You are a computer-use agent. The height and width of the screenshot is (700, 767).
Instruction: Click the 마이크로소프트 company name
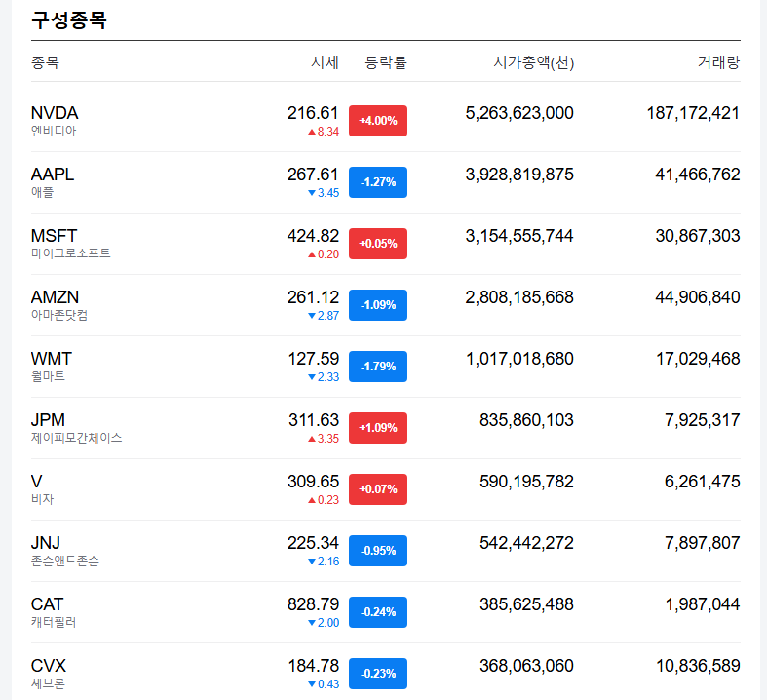pos(71,253)
